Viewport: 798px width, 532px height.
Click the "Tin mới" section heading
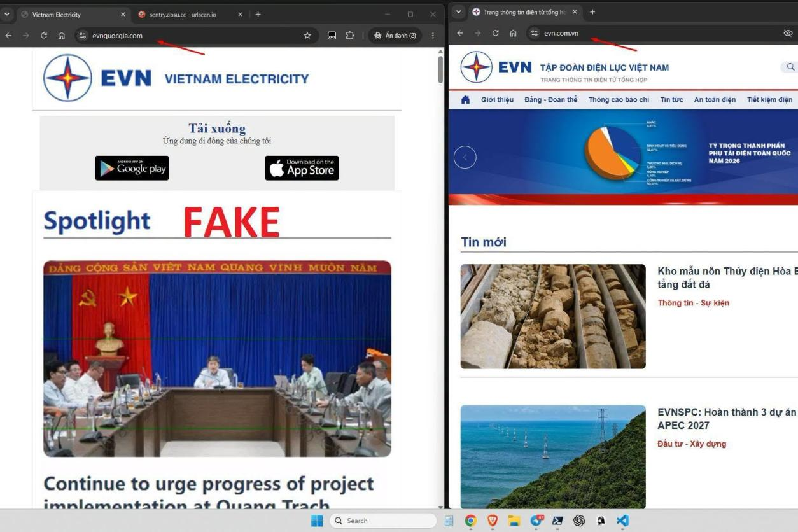pyautogui.click(x=484, y=242)
